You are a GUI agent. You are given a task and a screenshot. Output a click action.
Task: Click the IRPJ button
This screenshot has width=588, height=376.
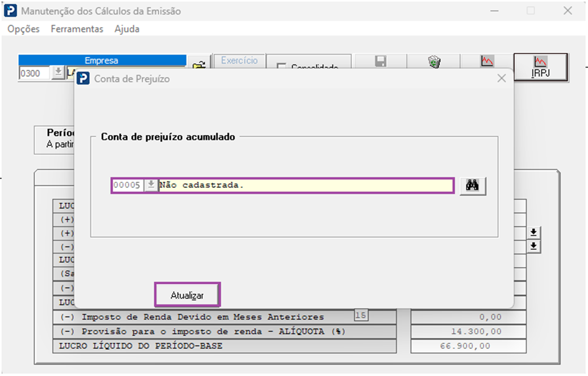(541, 67)
